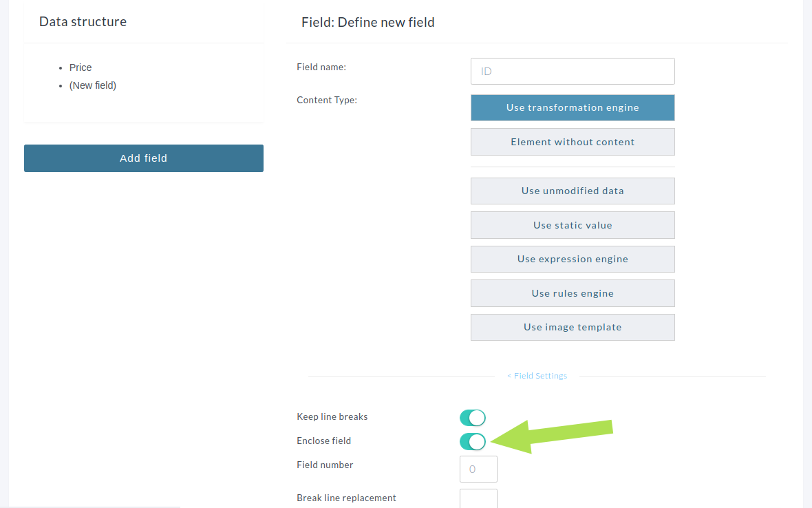
Task: Click the Field: Define new field heading
Action: pos(367,22)
